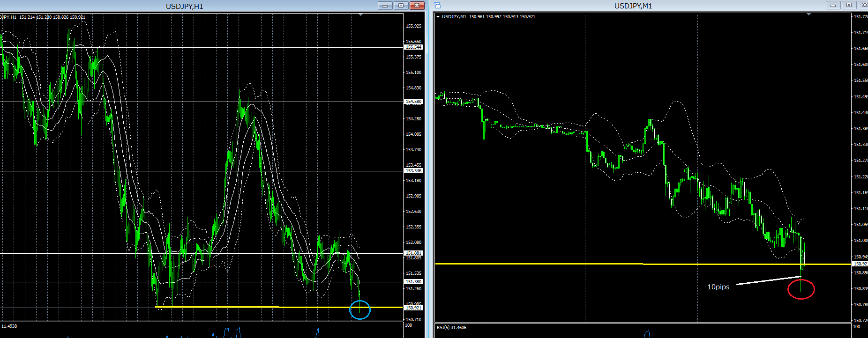Select the 153.346 horizontal line price label
868x338 pixels.
coord(413,171)
